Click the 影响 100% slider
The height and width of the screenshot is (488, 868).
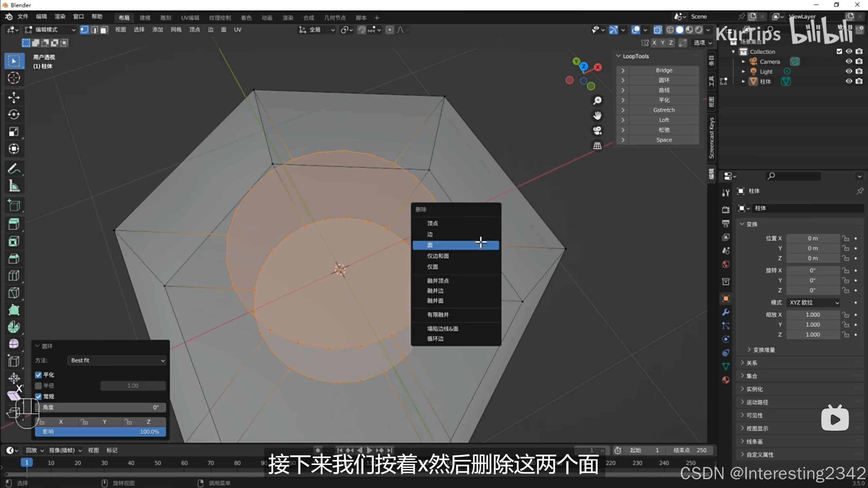pyautogui.click(x=100, y=432)
